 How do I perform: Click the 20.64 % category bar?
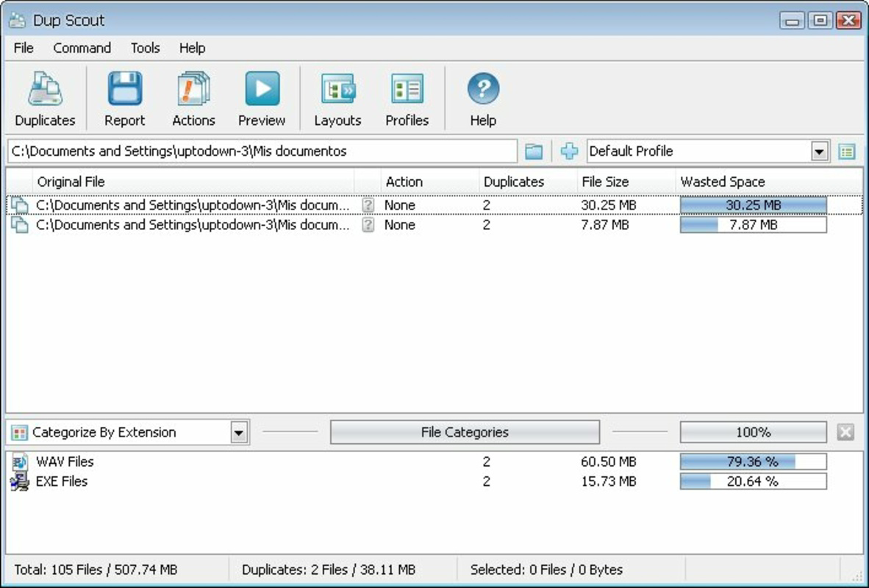[753, 481]
